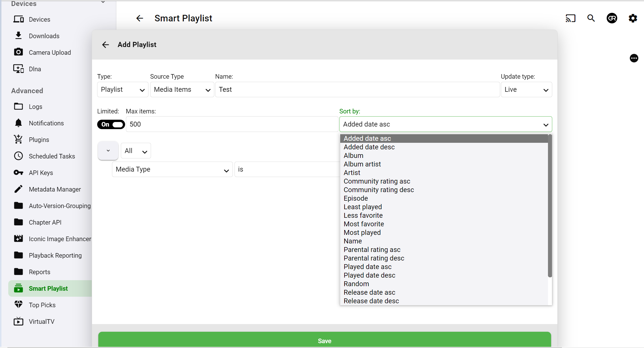Turn off the Limited toggle
The width and height of the screenshot is (644, 348).
click(x=111, y=125)
